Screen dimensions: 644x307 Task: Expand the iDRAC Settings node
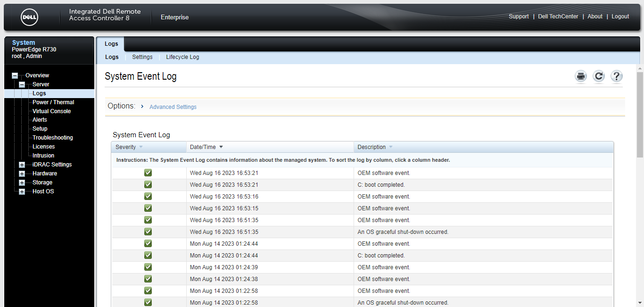(22, 165)
